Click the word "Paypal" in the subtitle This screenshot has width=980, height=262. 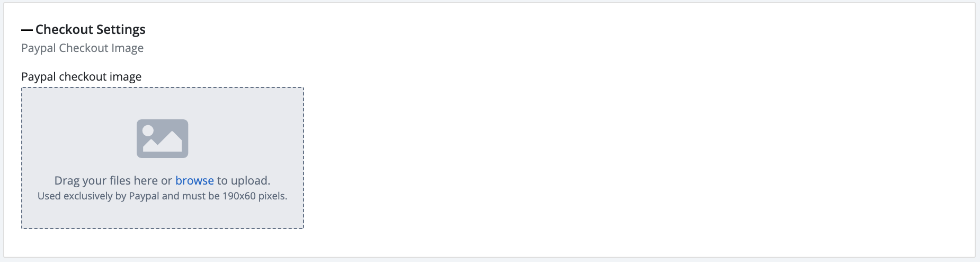coord(39,48)
